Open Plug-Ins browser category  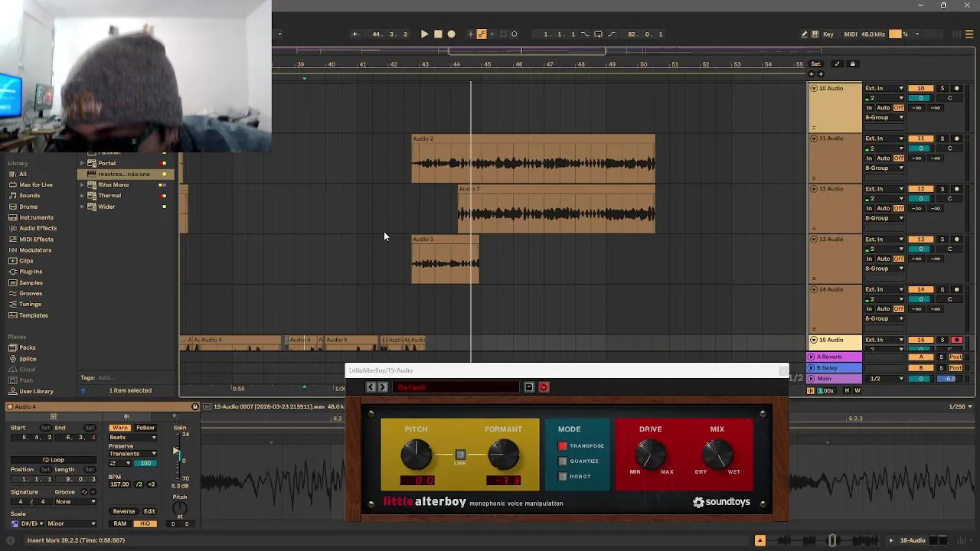31,272
